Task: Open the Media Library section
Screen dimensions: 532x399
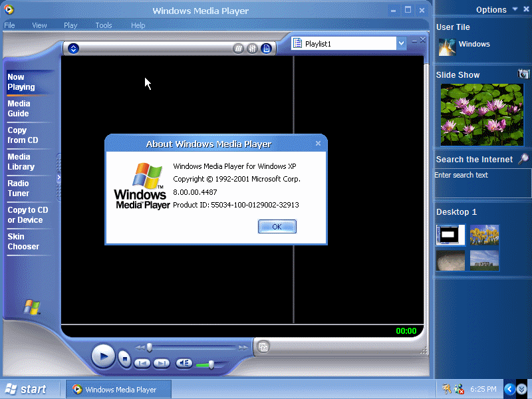Action: pyautogui.click(x=21, y=162)
